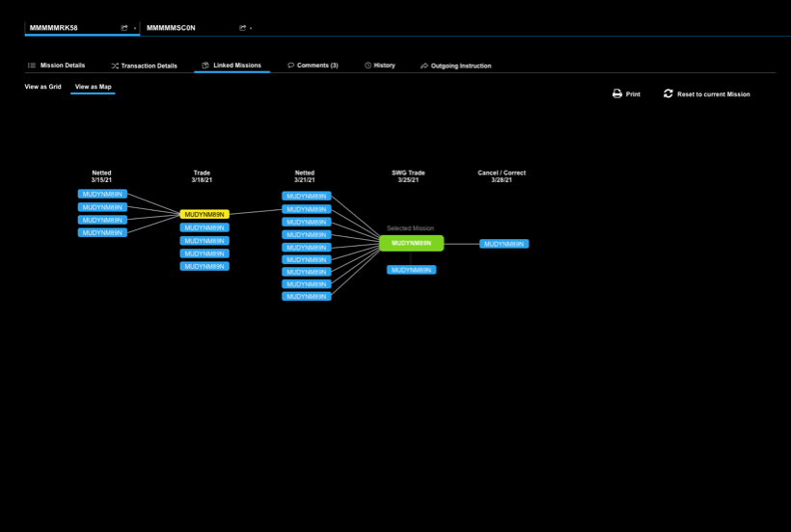Select the yellow MUDYNM89N Trade node
791x532 pixels.
204,214
